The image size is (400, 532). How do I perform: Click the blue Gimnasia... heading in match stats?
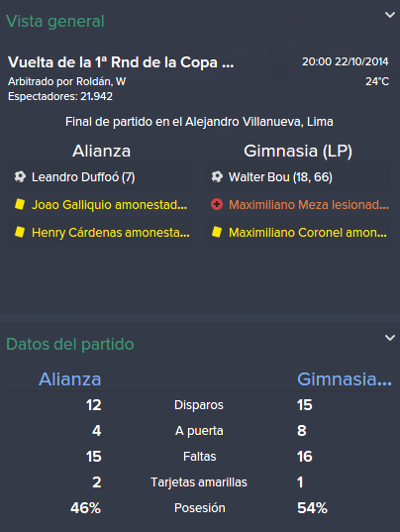(345, 379)
